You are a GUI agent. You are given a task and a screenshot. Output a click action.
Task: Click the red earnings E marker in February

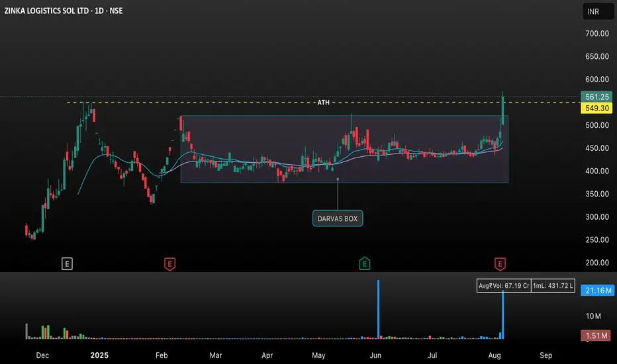(169, 263)
